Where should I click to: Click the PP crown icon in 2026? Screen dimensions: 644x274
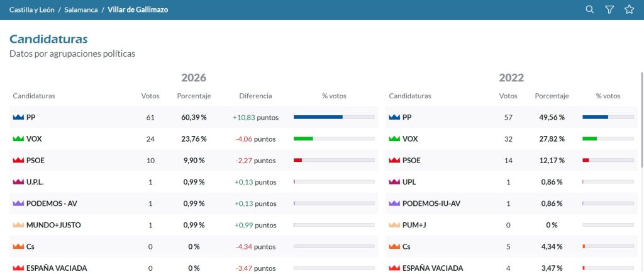pos(18,117)
